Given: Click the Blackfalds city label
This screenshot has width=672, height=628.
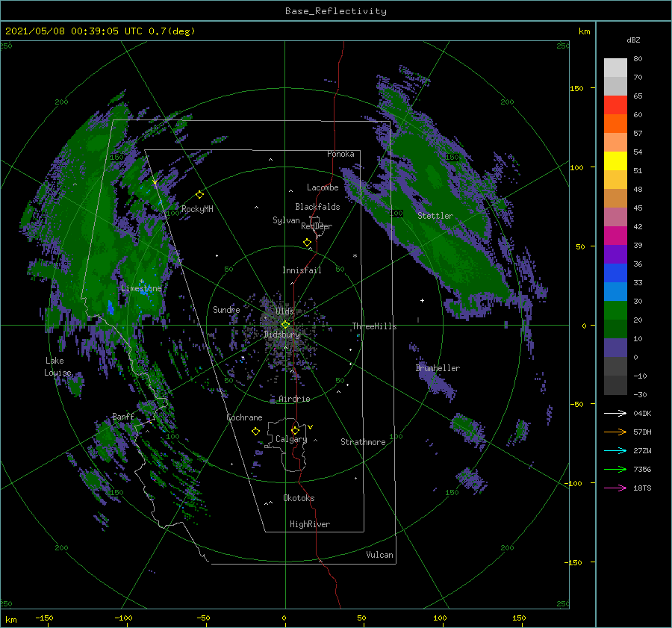Looking at the screenshot, I should click(317, 207).
